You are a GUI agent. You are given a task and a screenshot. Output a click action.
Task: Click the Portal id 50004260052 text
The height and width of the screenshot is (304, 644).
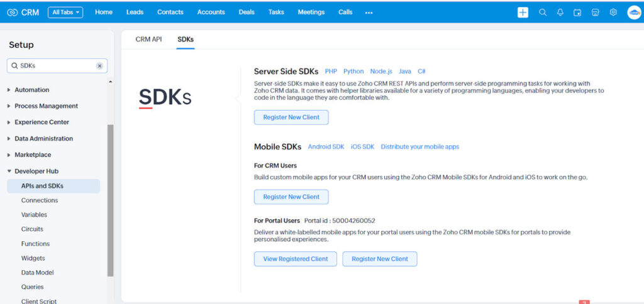tap(340, 220)
